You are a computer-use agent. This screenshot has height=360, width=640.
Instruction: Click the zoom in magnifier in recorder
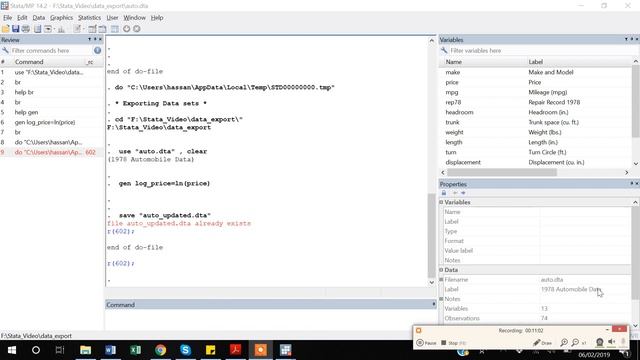coord(564,343)
